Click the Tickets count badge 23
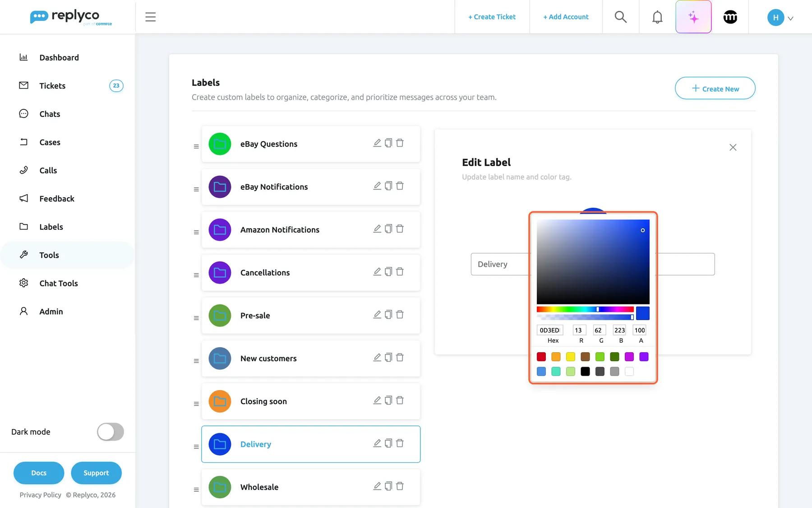The width and height of the screenshot is (812, 508). (x=116, y=86)
